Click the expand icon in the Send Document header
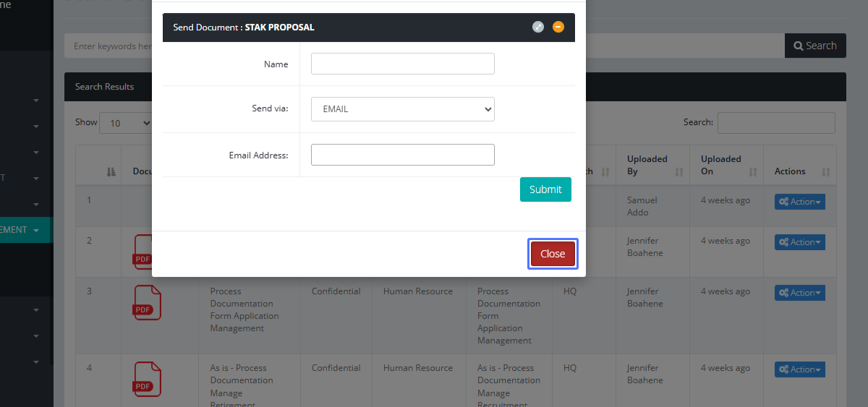Viewport: 868px width, 407px height. pos(537,27)
